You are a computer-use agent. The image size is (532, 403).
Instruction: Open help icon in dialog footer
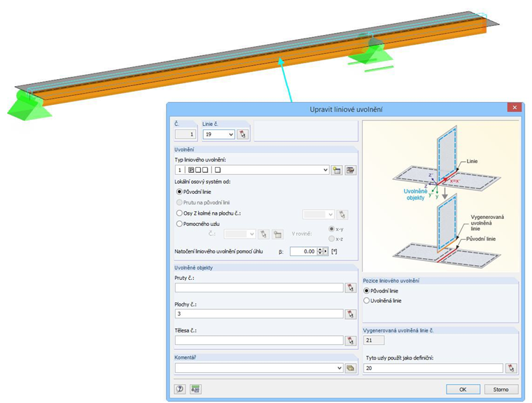click(x=180, y=389)
